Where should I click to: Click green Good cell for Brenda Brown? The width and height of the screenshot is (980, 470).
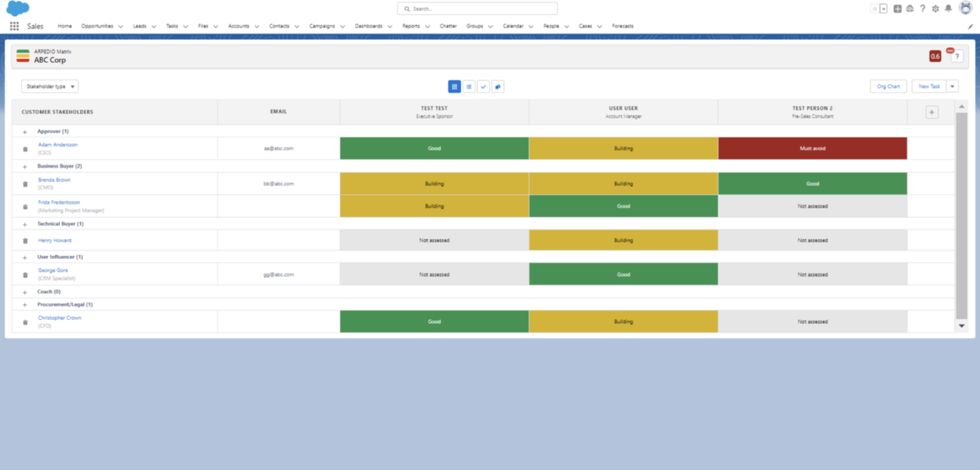pyautogui.click(x=813, y=184)
